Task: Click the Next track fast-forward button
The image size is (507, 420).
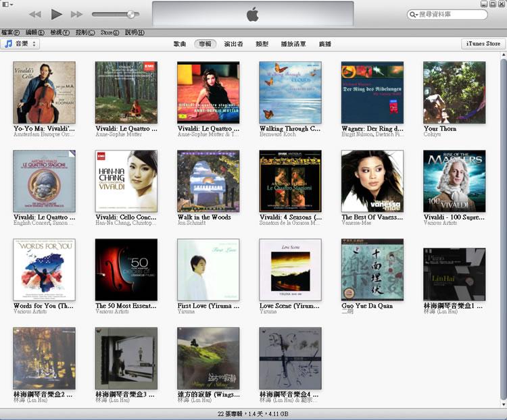Action: tap(76, 14)
